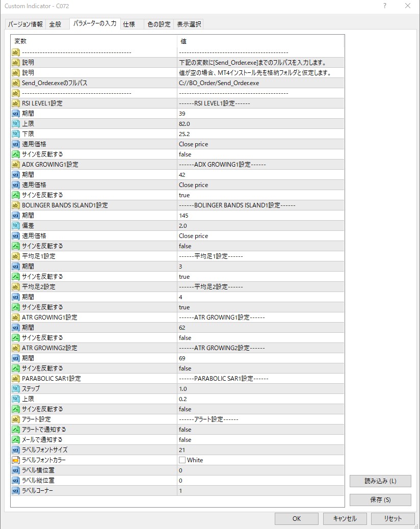Click the integer icon of ラベルフォントサイズ row
Screen dimensions: 420x529
click(16, 450)
